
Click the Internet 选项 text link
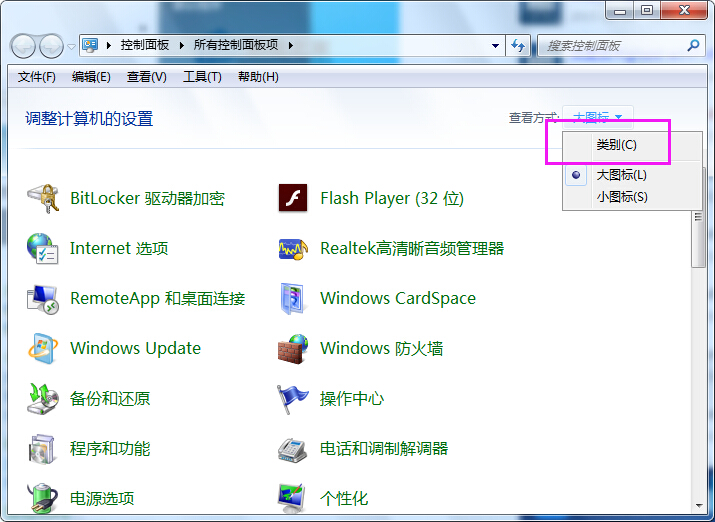pos(119,248)
